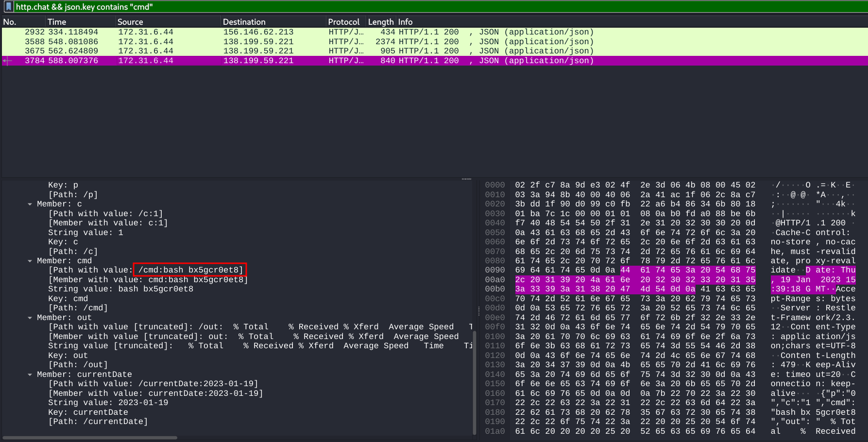
Task: Sort by the Protocol column header
Action: [343, 22]
